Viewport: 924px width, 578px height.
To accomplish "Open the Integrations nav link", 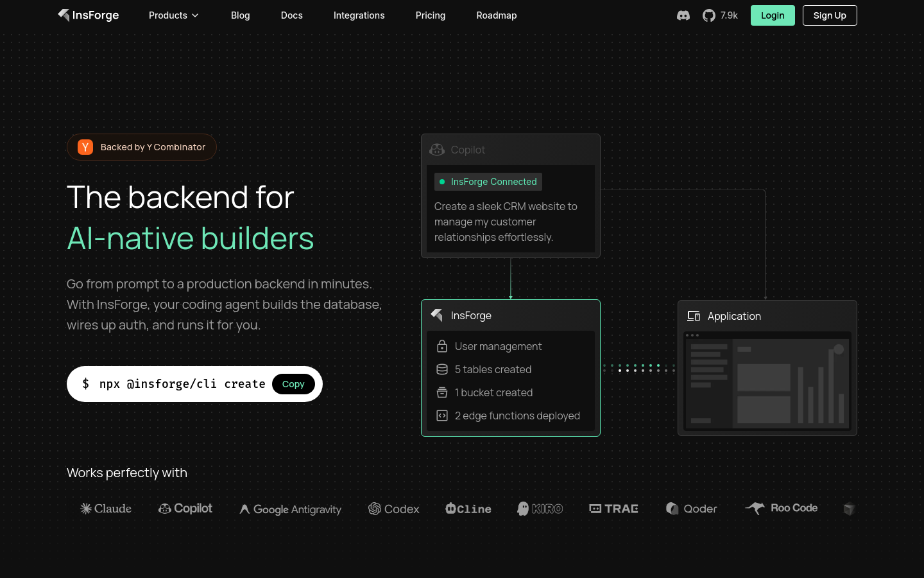I will click(359, 15).
